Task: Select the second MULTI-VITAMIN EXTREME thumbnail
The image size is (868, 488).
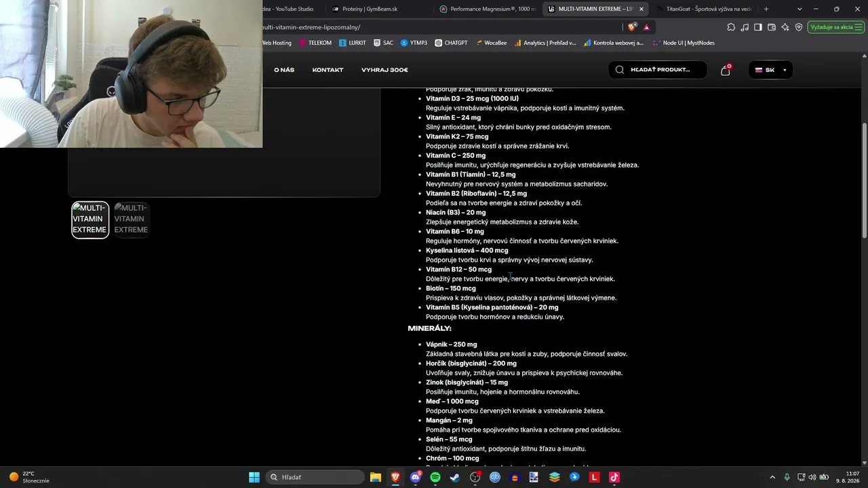Action: pyautogui.click(x=131, y=220)
